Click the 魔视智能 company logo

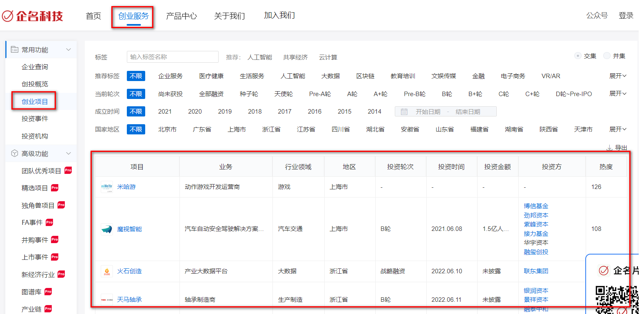106,229
